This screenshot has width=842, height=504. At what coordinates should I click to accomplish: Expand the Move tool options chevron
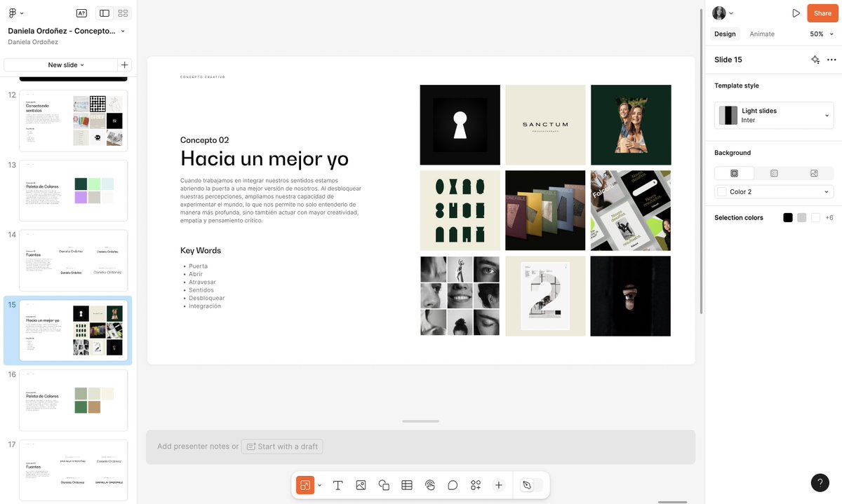320,485
